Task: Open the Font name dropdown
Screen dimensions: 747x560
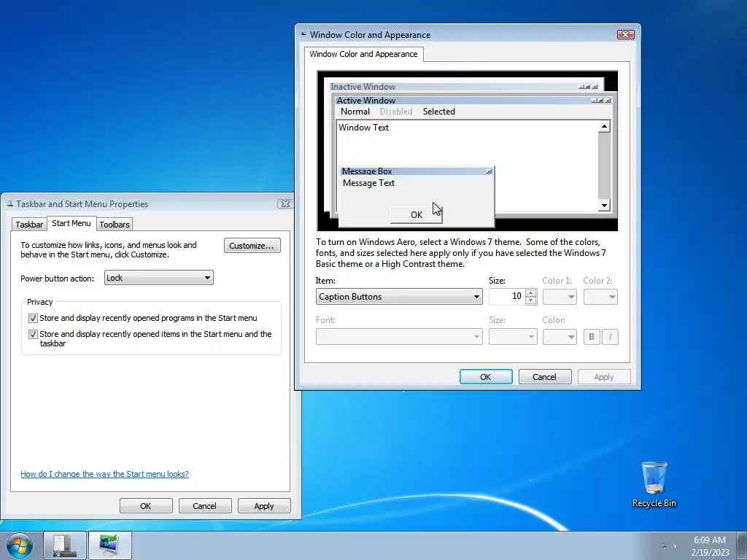Action: tap(399, 337)
